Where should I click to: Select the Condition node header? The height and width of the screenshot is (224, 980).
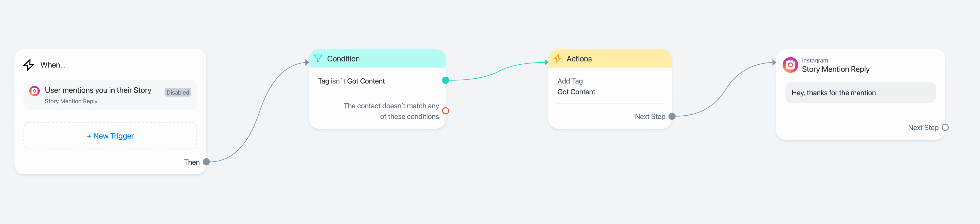377,59
